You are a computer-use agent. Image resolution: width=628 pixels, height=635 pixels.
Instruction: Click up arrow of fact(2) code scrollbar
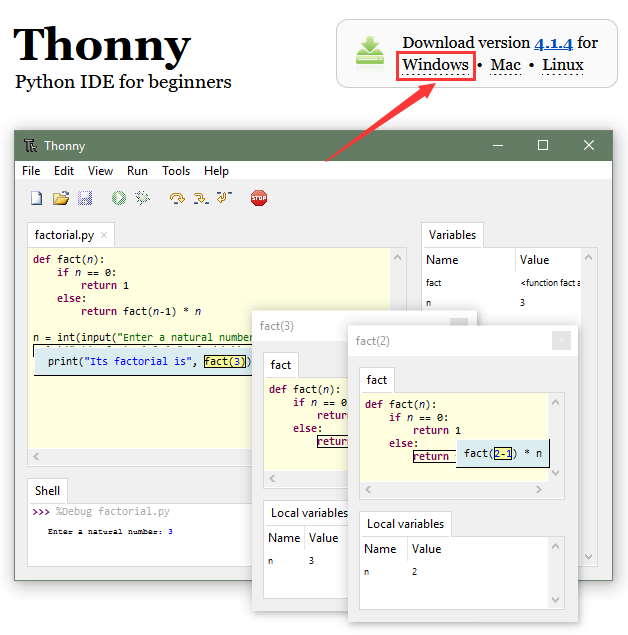[556, 402]
